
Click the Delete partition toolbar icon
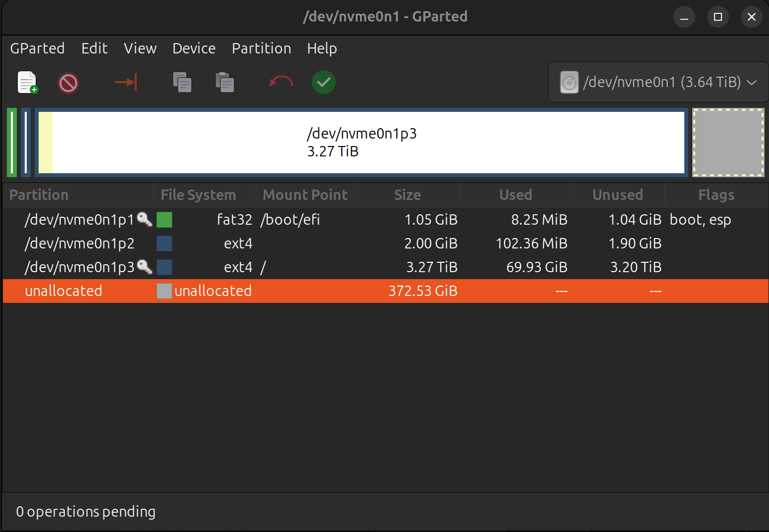pyautogui.click(x=68, y=83)
